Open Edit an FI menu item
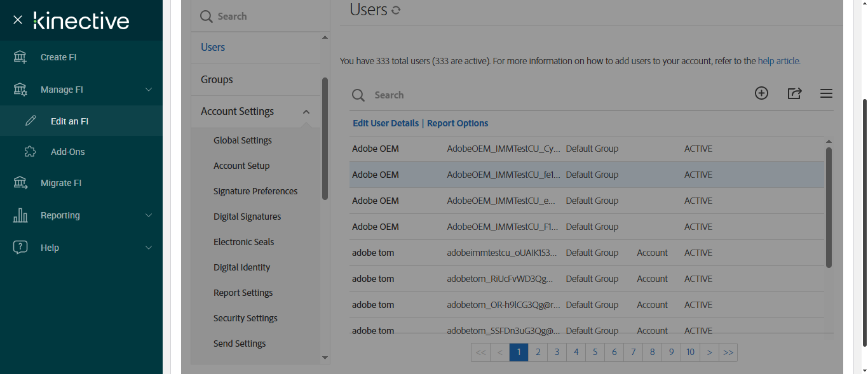 click(x=69, y=121)
